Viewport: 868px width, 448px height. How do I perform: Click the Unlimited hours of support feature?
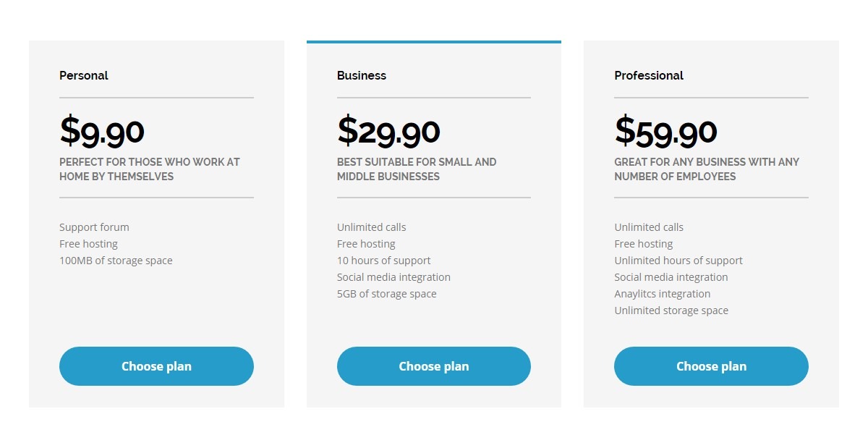coord(678,261)
